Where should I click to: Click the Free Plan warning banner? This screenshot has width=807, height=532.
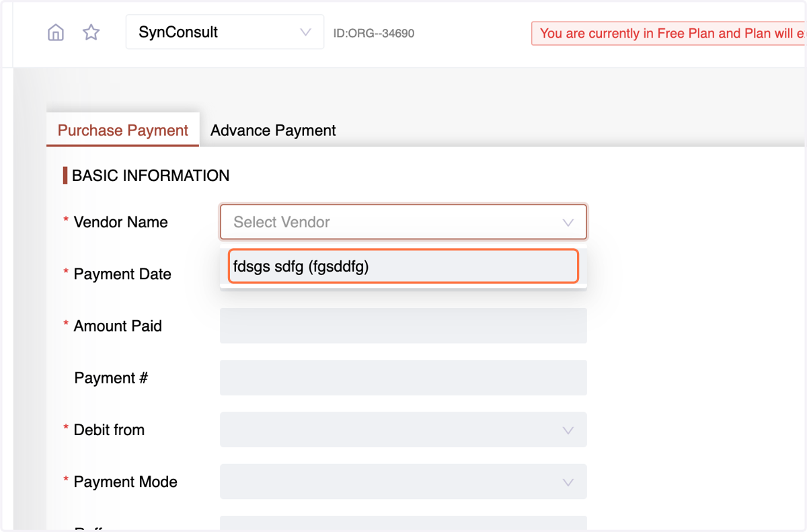tap(669, 34)
